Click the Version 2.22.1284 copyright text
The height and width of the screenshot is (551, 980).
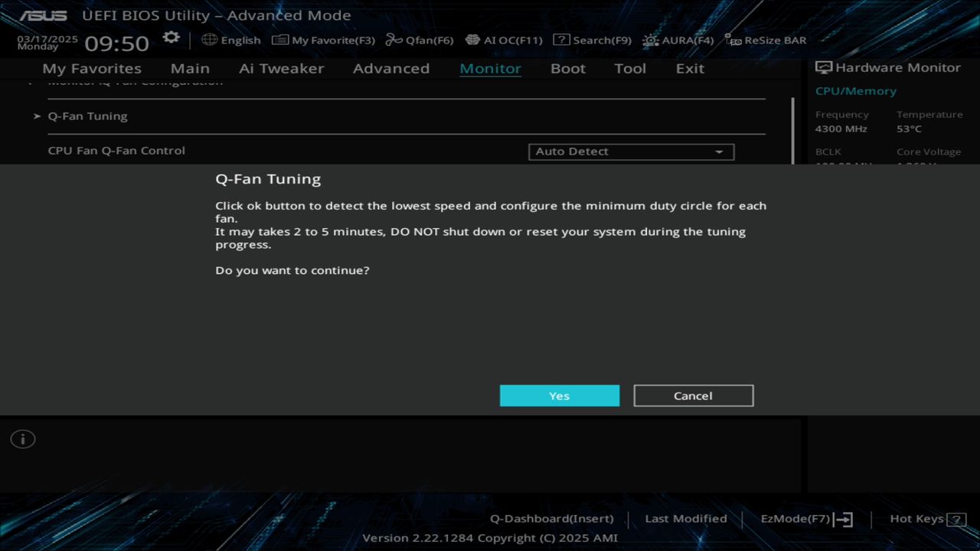[490, 538]
